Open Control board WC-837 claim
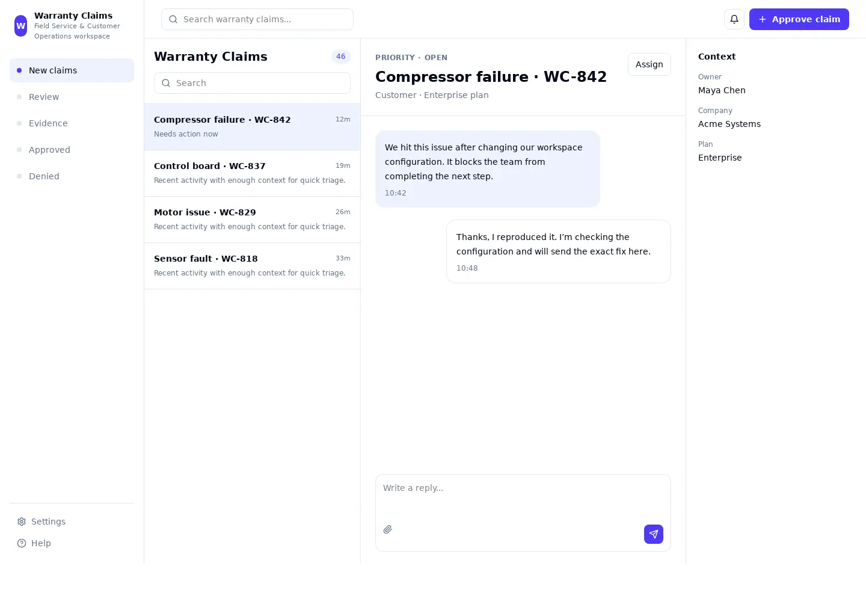Screen dimensions: 866x616 (x=253, y=173)
